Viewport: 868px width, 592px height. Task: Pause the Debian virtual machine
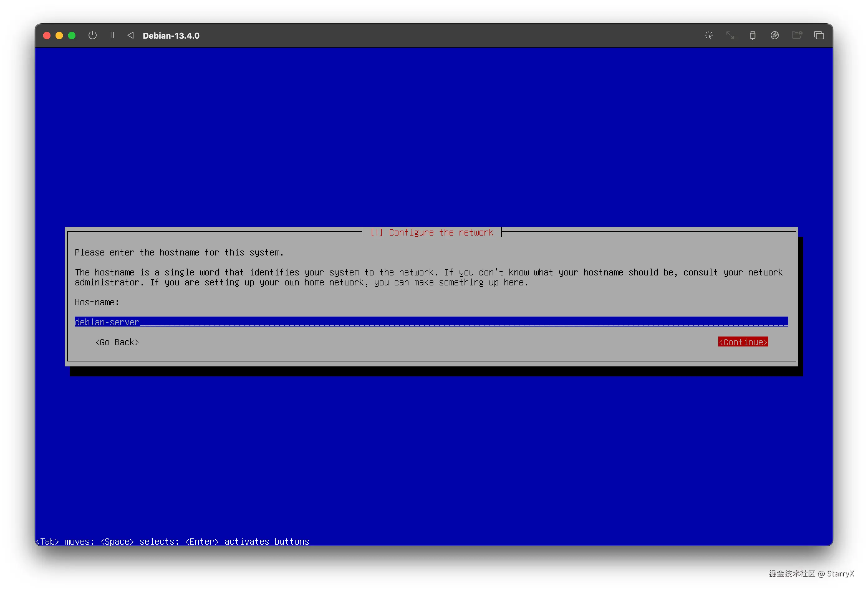(112, 36)
